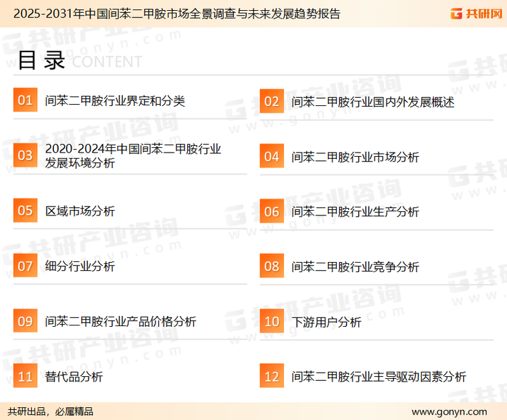This screenshot has width=507, height=420.
Task: Open chapter 间苯二甲胺行业产品价格分析
Action: coord(120,321)
